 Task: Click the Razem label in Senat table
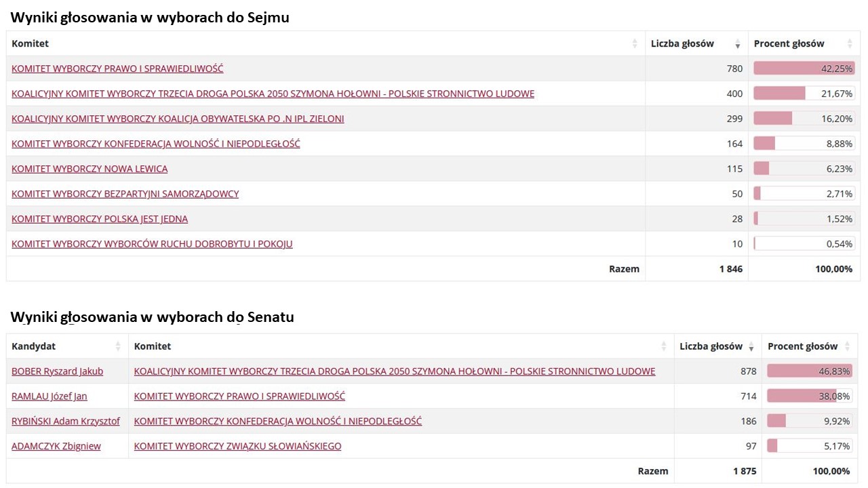[653, 471]
